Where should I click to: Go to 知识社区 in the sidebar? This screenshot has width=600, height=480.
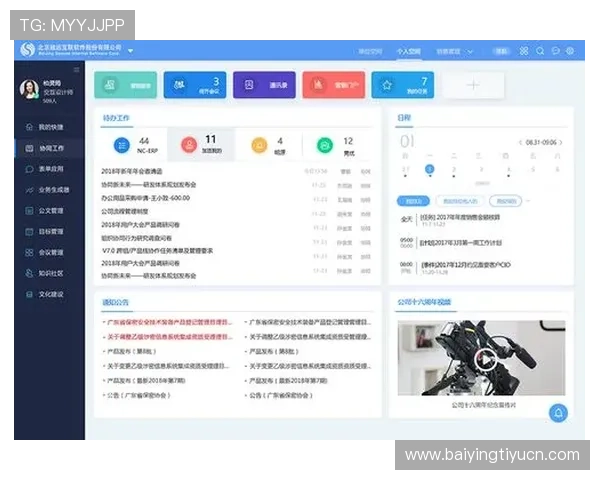point(44,273)
